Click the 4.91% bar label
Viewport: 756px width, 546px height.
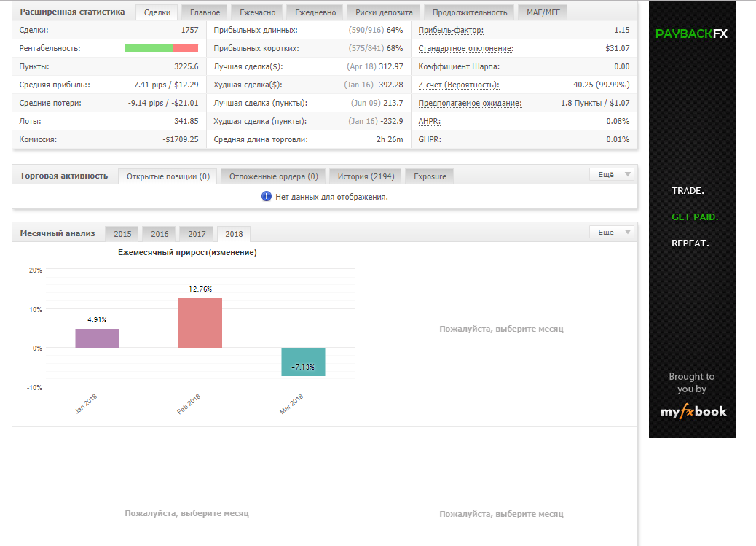[97, 319]
